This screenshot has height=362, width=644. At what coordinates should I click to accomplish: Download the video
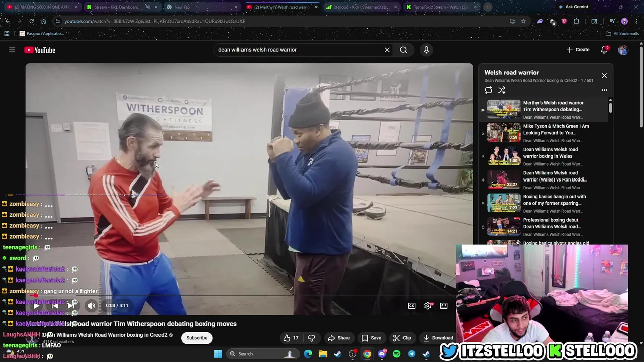tap(438, 338)
